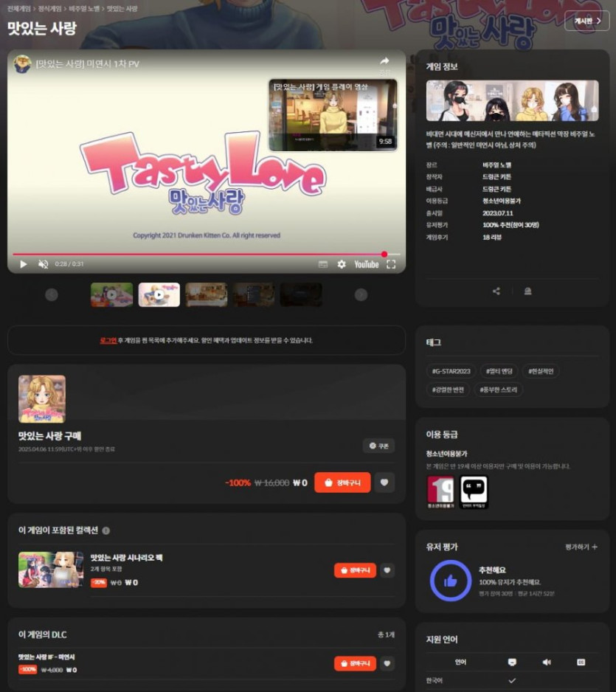Click the share icon in 게임 정보 panel
616x692 pixels.
[x=496, y=291]
